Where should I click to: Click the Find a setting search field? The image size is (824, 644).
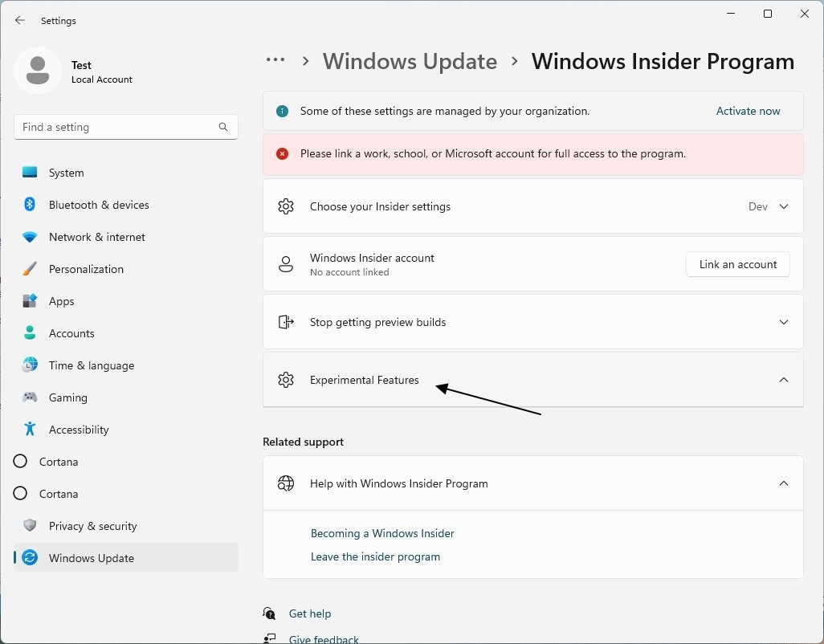click(x=126, y=127)
